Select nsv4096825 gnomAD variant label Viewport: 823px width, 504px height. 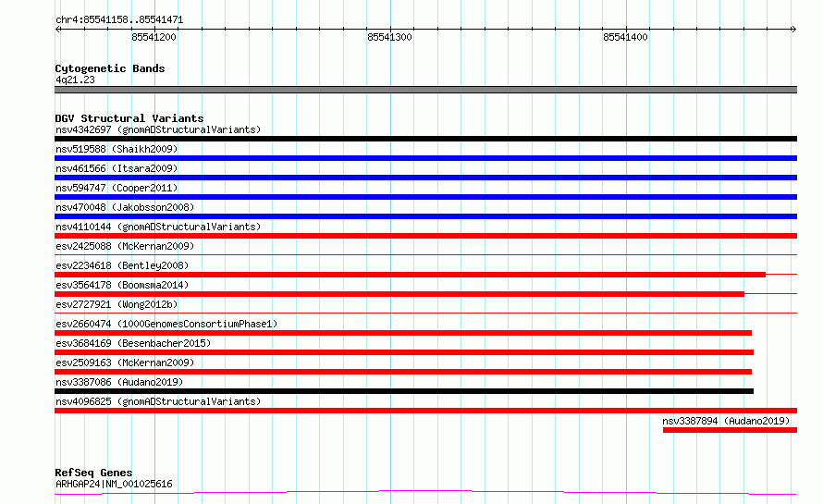[x=158, y=401]
